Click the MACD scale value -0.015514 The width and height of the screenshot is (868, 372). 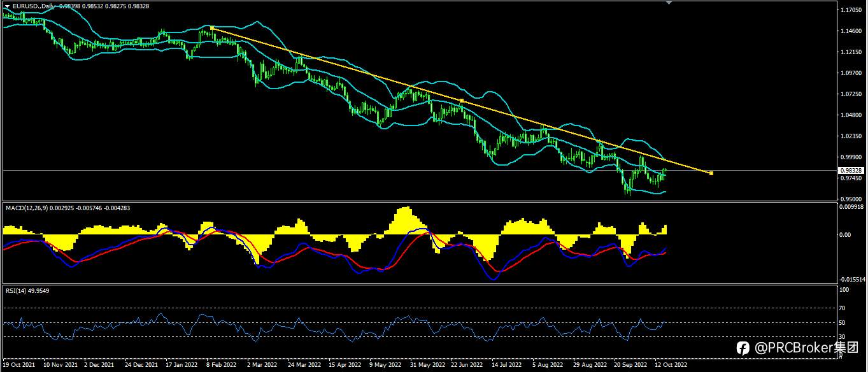click(x=853, y=279)
